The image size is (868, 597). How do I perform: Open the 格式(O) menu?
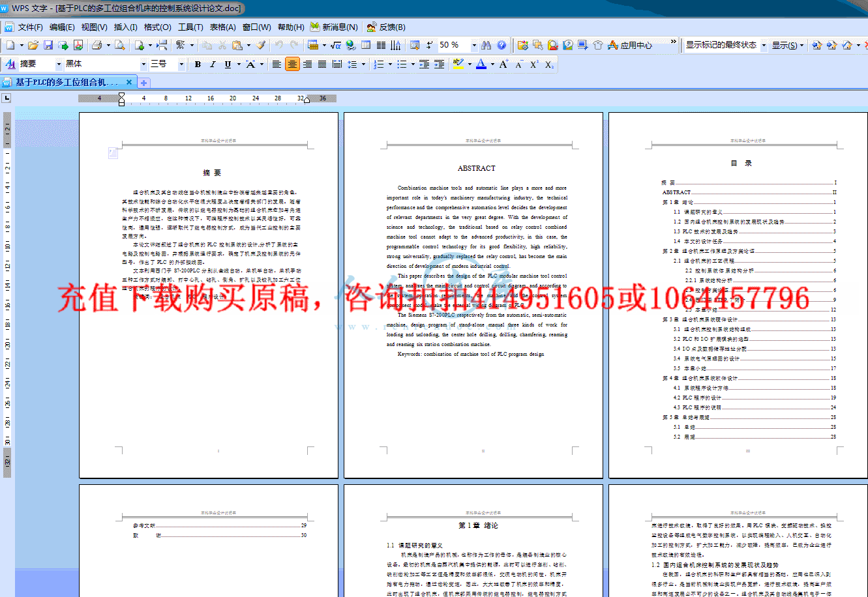pos(157,27)
